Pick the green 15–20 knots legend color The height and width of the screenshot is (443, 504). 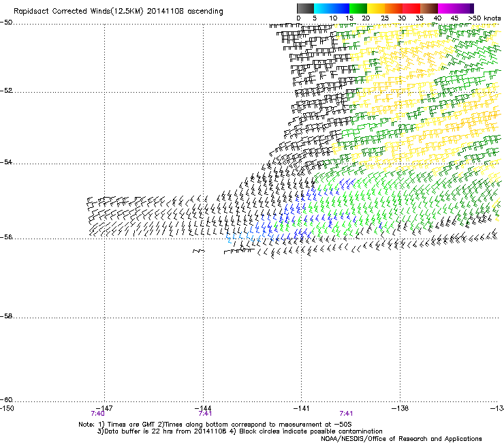click(358, 8)
